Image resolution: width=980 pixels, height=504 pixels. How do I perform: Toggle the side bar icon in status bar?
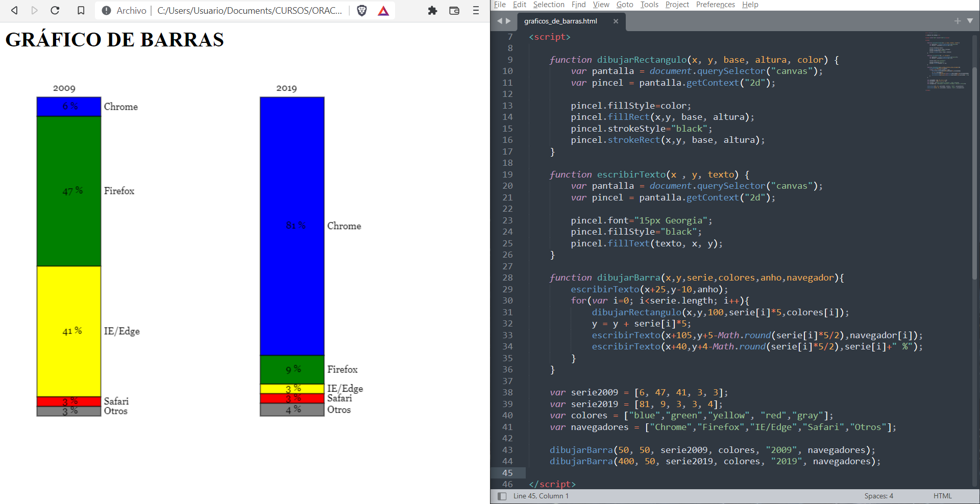click(502, 496)
